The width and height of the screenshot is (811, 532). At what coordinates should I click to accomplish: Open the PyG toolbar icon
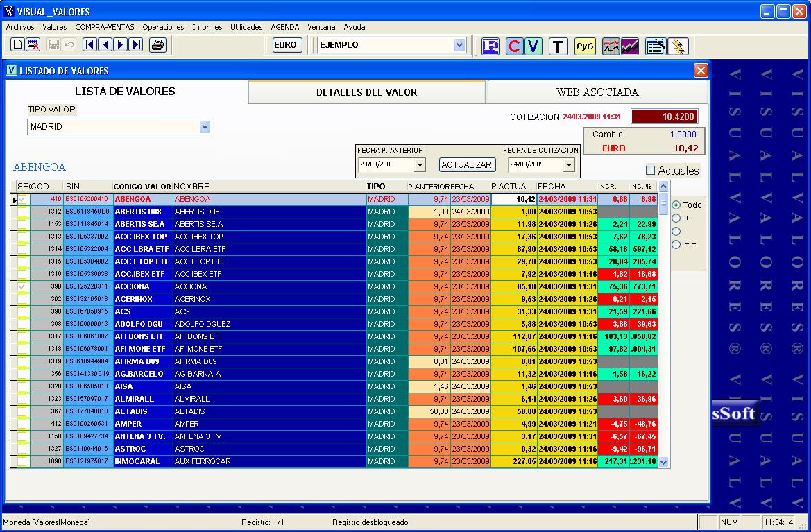585,46
